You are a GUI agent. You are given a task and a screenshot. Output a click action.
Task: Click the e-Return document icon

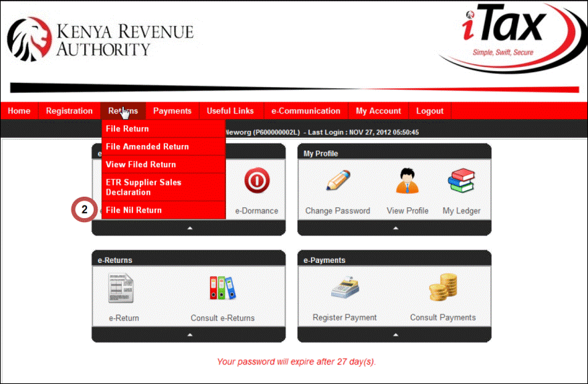(x=121, y=288)
